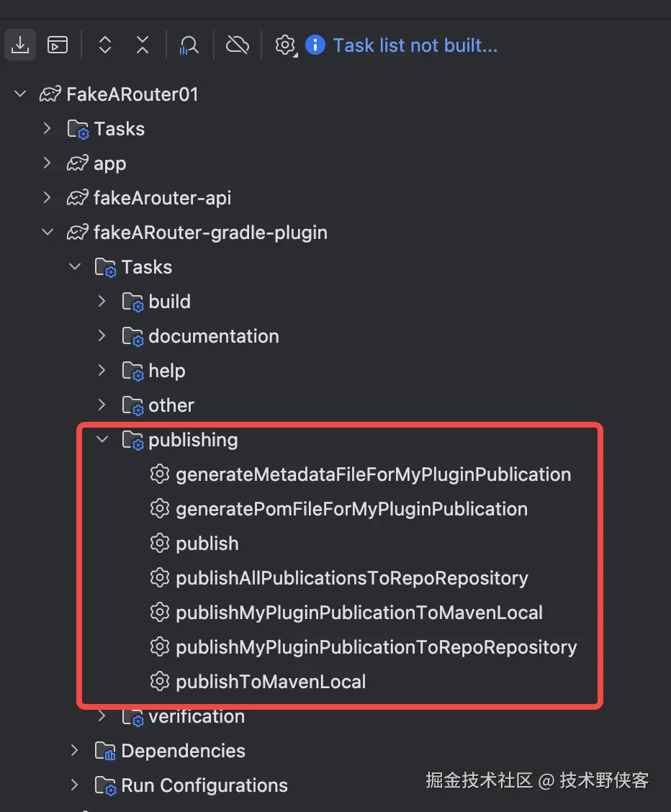The image size is (671, 812).
Task: Click the Execute Gradle Task icon
Action: click(x=58, y=45)
